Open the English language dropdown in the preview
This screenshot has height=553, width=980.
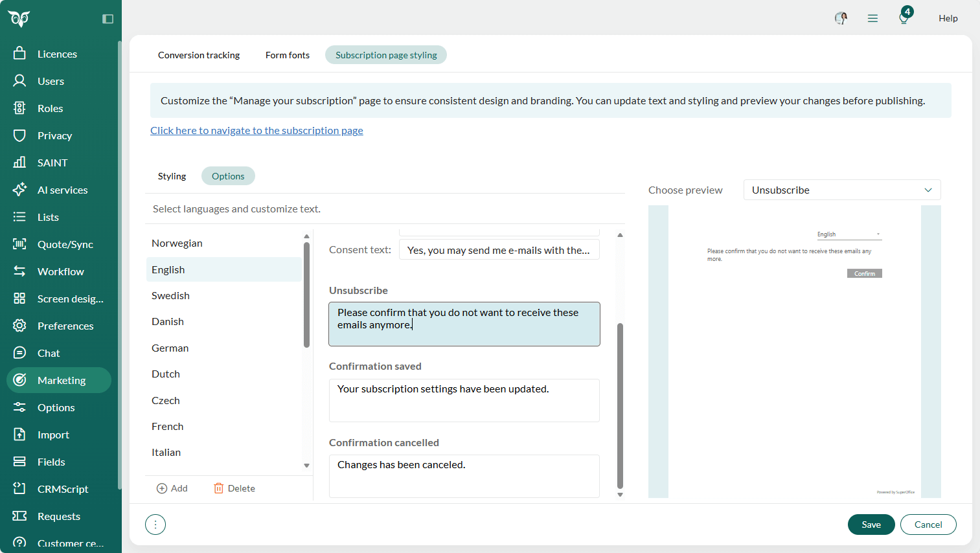tap(849, 234)
